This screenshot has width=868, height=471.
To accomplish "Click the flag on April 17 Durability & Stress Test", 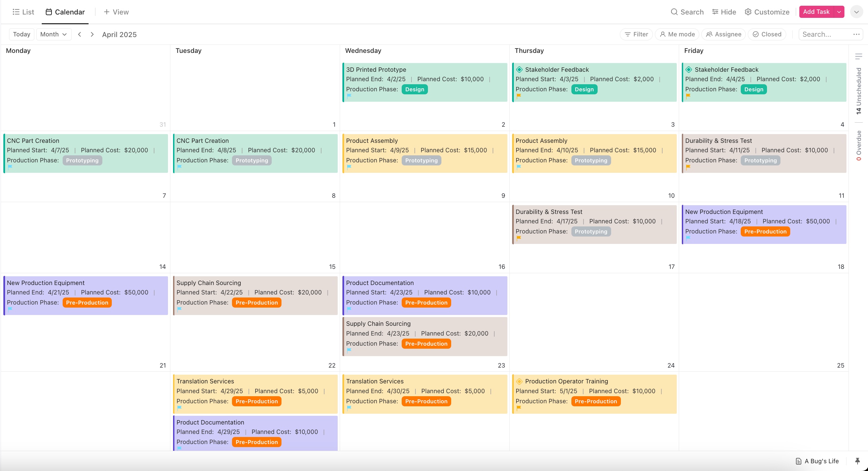I will pyautogui.click(x=519, y=239).
